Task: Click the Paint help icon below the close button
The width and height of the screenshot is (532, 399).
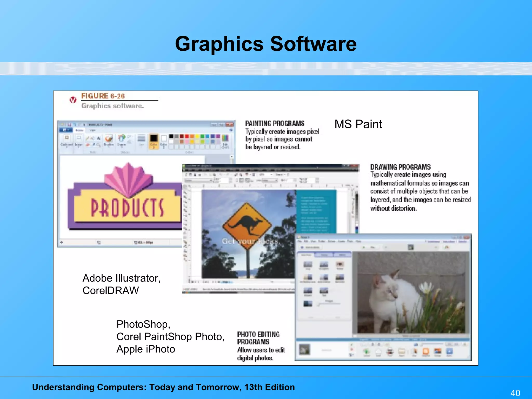Action: (x=231, y=130)
